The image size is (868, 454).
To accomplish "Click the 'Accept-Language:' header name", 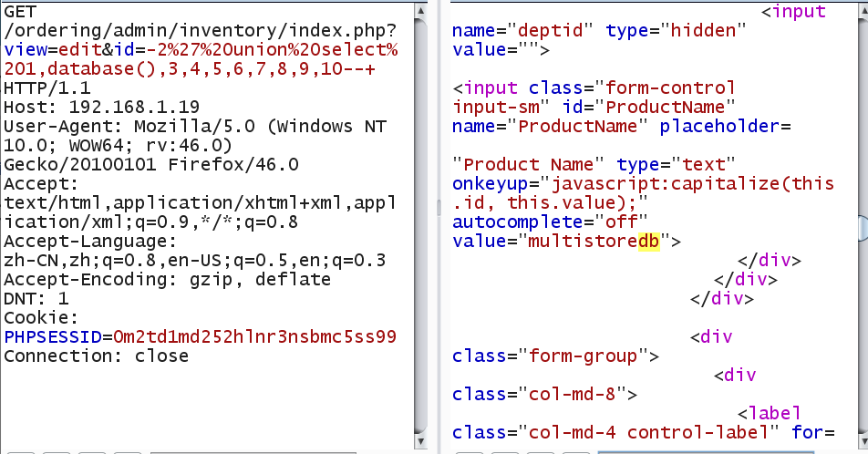I will (x=91, y=241).
